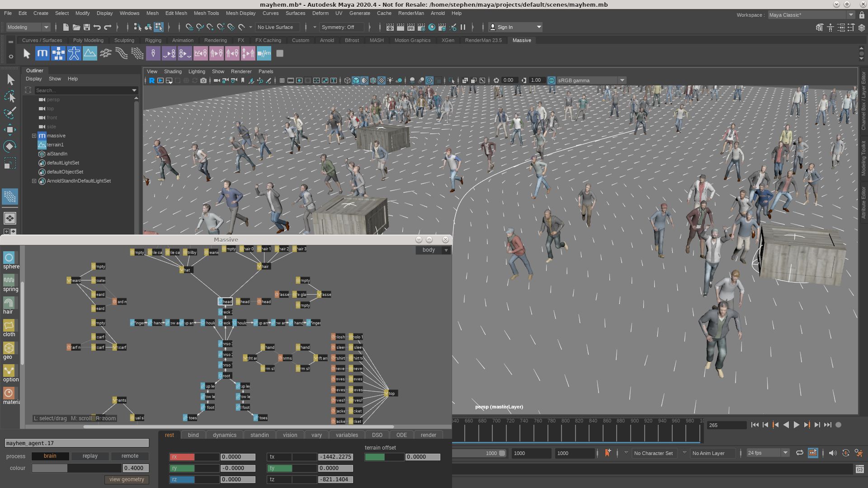This screenshot has height=488, width=868.
Task: Click the Massive M shelf icon
Action: click(x=42, y=53)
